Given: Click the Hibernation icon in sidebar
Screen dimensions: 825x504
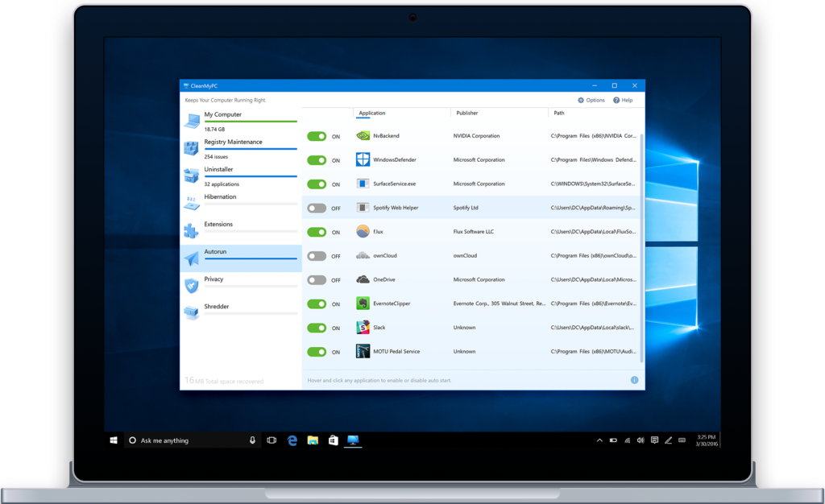Looking at the screenshot, I should point(192,203).
